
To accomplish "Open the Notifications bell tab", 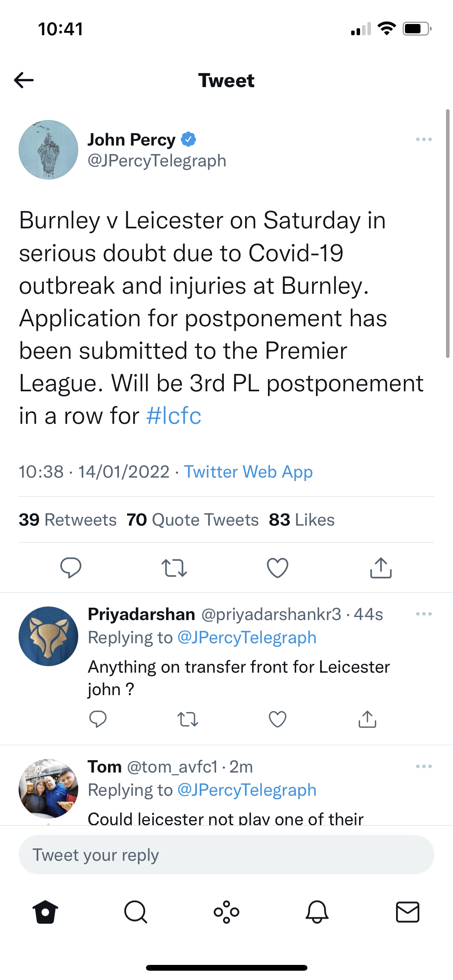I will click(x=317, y=912).
